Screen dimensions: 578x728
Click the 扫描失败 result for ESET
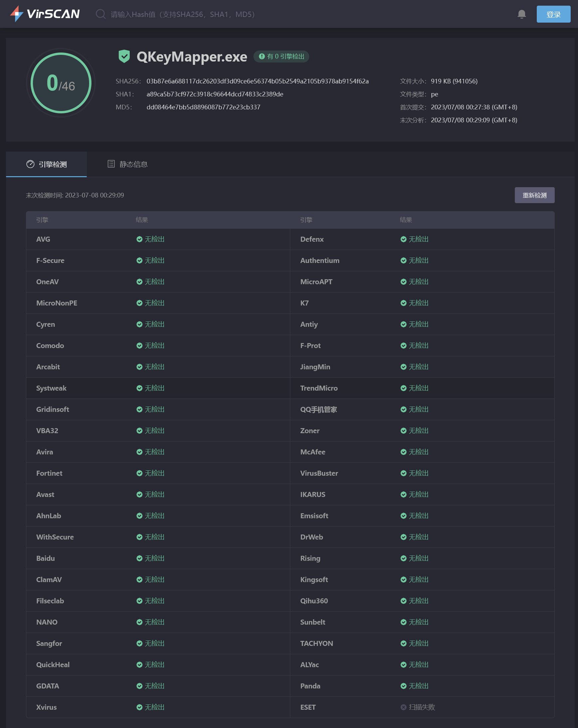(422, 707)
